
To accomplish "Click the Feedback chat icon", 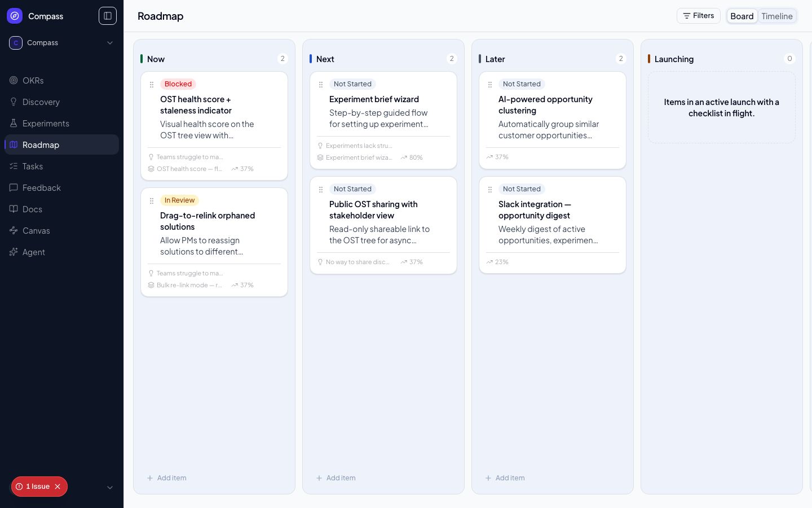I will click(x=14, y=187).
